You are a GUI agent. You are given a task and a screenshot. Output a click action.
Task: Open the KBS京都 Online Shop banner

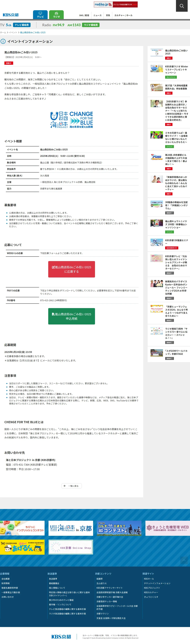[71, 547]
